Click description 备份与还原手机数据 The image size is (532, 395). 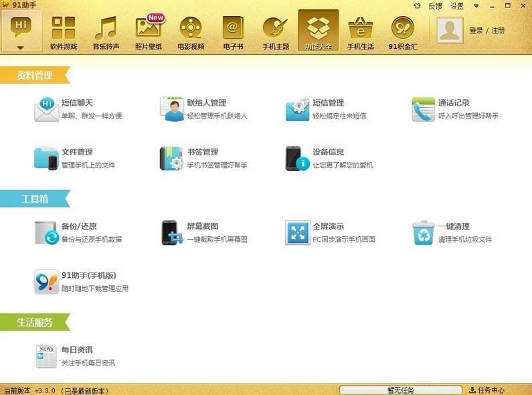coord(92,240)
